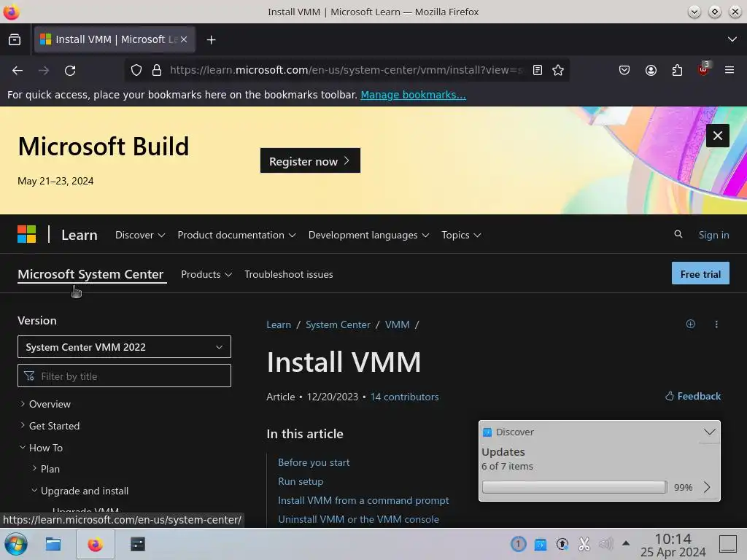Screen dimensions: 747x560
Task: Open the extensions puzzle icon
Action: click(677, 71)
